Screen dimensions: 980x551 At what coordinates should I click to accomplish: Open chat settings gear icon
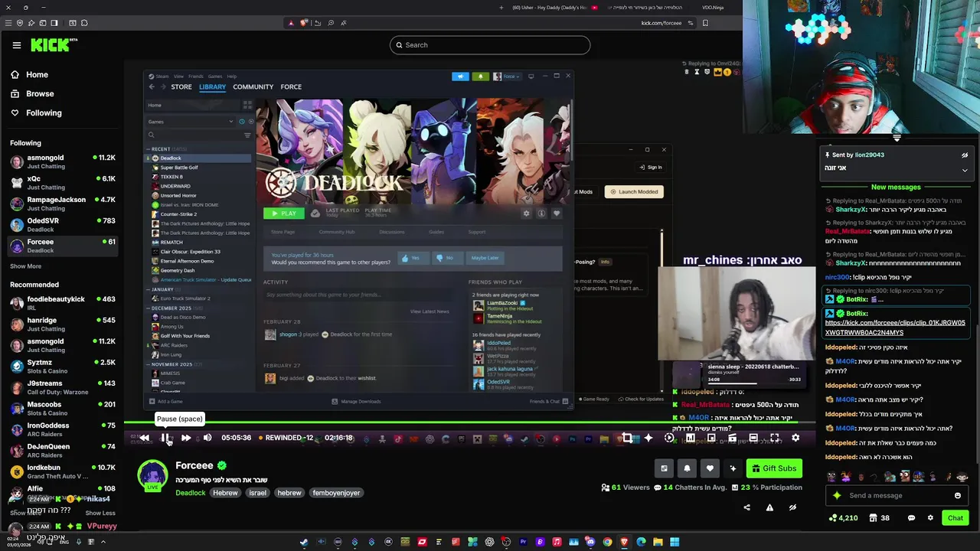930,518
